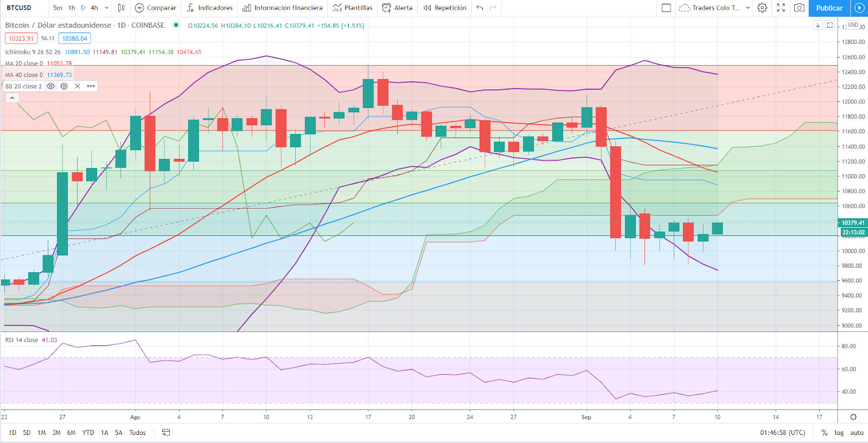This screenshot has height=443, width=868.
Task: Switch to 5m timeframe
Action: [x=58, y=8]
